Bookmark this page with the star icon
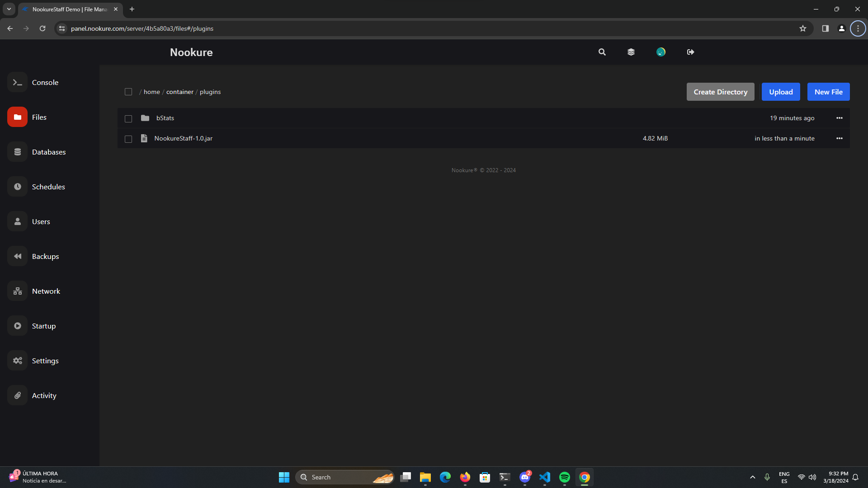Image resolution: width=868 pixels, height=488 pixels. click(x=803, y=28)
